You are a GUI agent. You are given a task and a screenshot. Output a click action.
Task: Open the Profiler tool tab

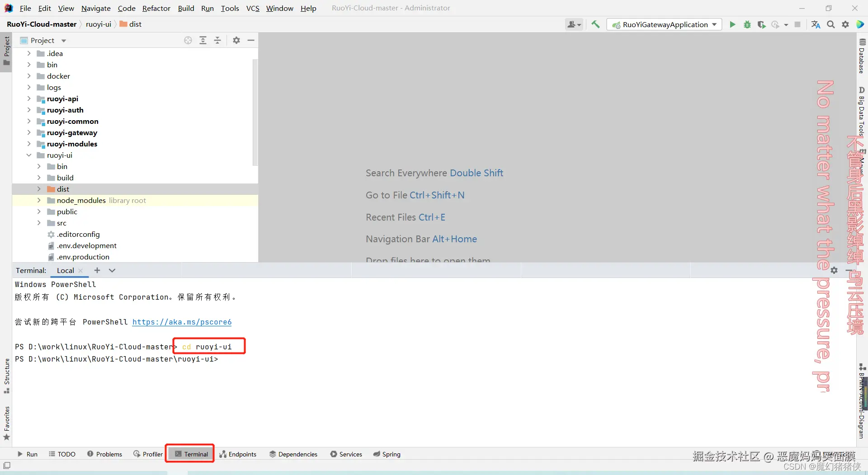[148, 454]
